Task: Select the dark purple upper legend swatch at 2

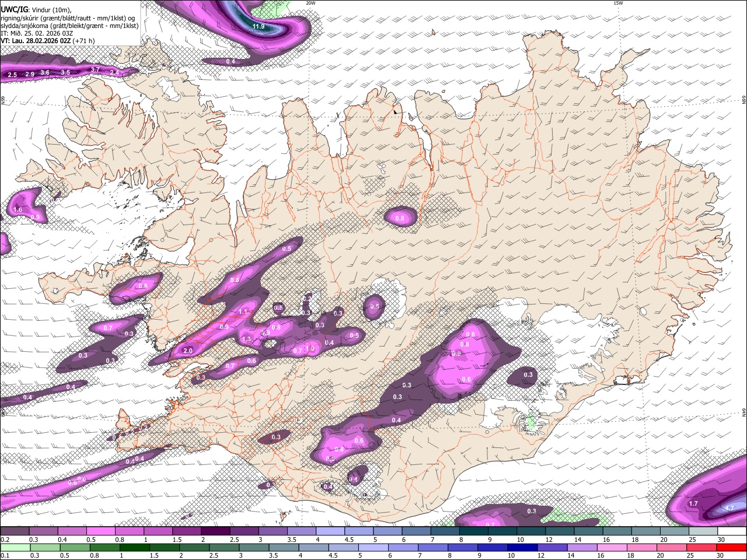Action: tap(215, 531)
